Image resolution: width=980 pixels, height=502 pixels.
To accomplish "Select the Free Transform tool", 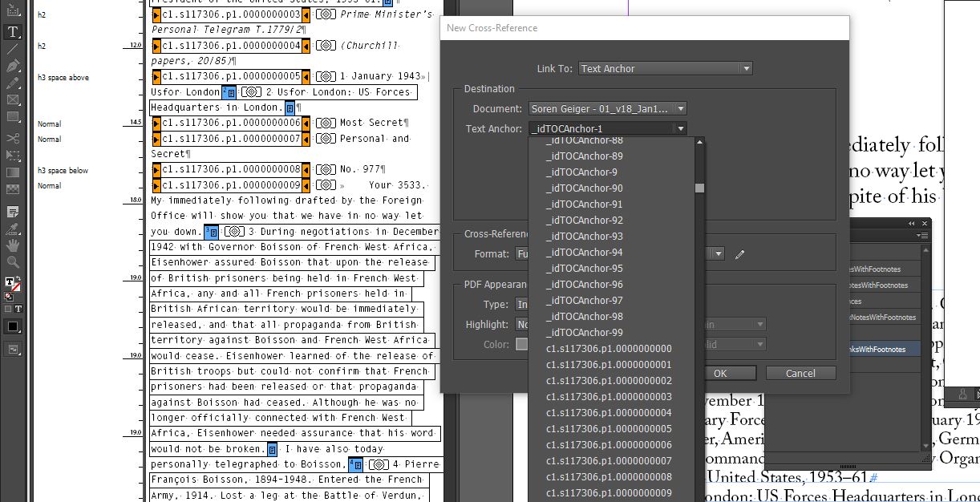I will [x=13, y=155].
